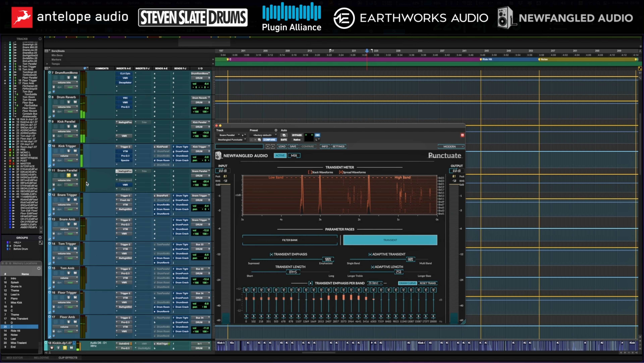
Task: Switch to the FILTER BANK parameter page
Action: (290, 240)
